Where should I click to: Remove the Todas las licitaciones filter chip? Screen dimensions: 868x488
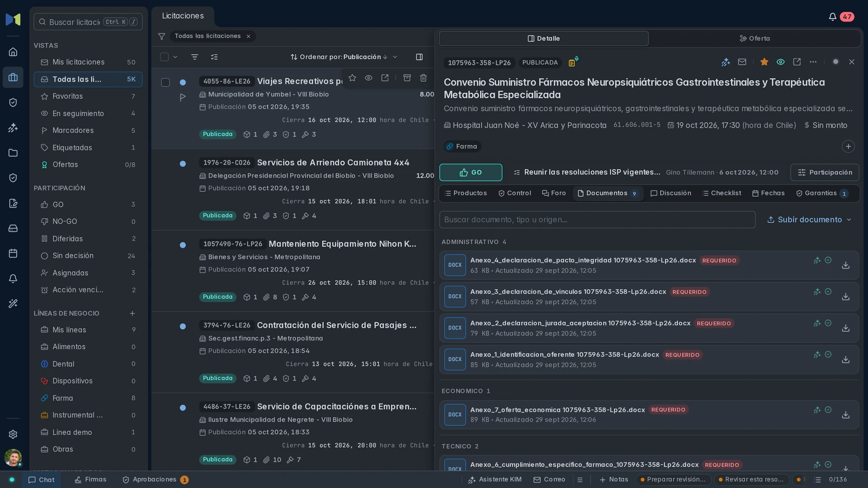point(248,36)
